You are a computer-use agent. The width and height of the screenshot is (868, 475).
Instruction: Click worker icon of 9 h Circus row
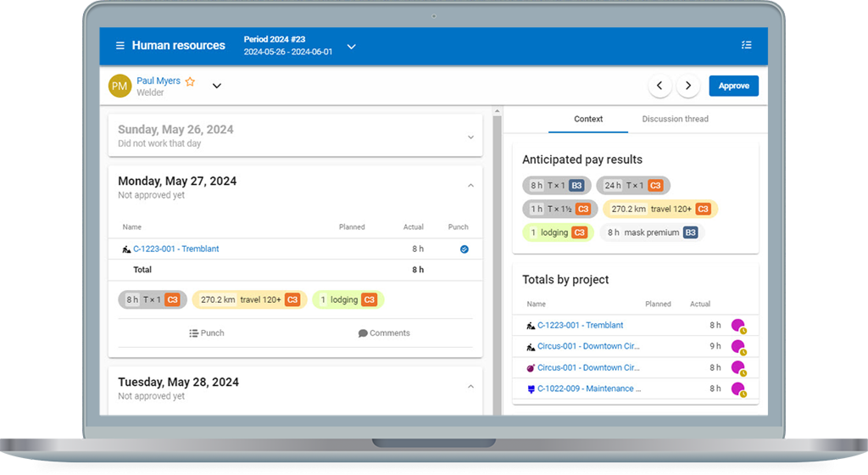pos(531,347)
